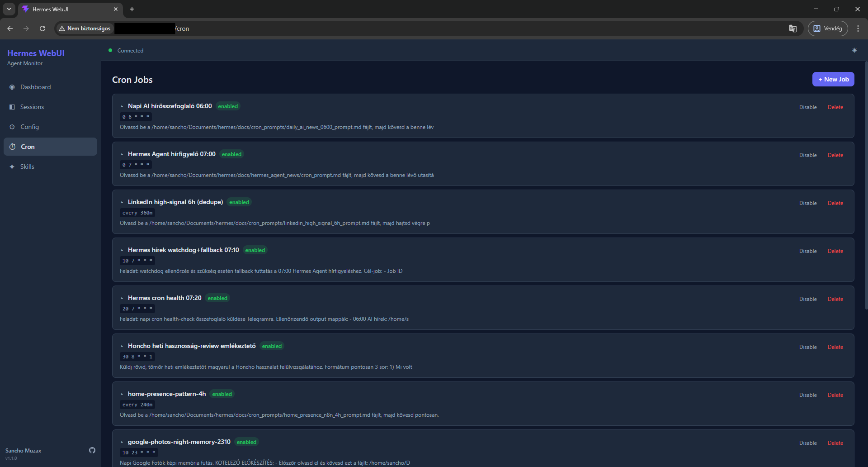Click schedule text 'every 360m'
This screenshot has height=467, width=868.
pos(137,213)
